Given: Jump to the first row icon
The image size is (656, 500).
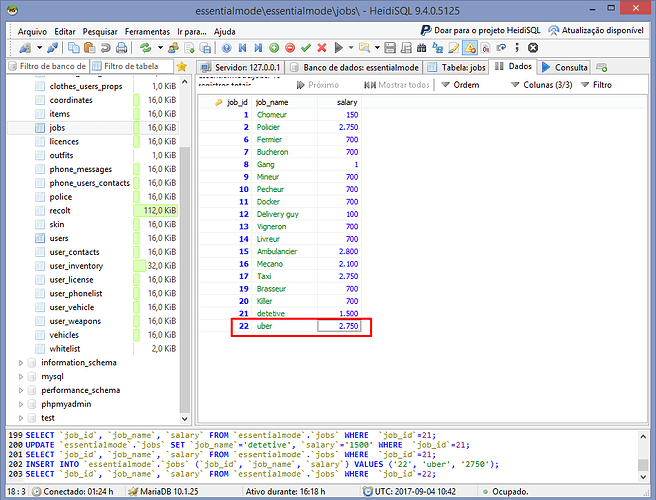Looking at the screenshot, I should click(242, 48).
